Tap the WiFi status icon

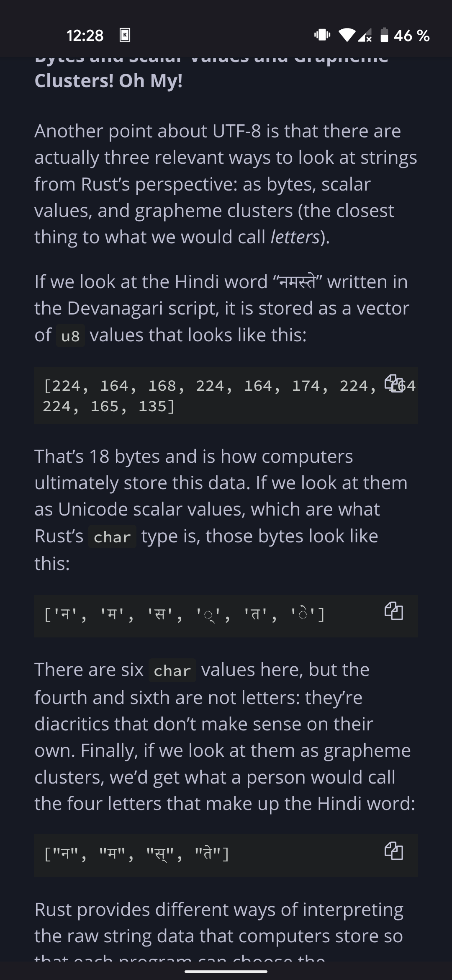tap(348, 35)
